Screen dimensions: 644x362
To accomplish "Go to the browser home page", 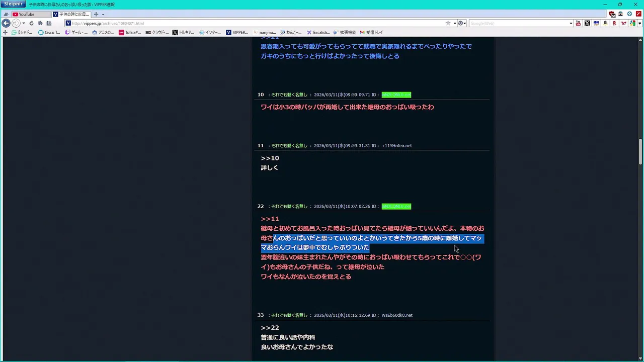I will pos(40,23).
